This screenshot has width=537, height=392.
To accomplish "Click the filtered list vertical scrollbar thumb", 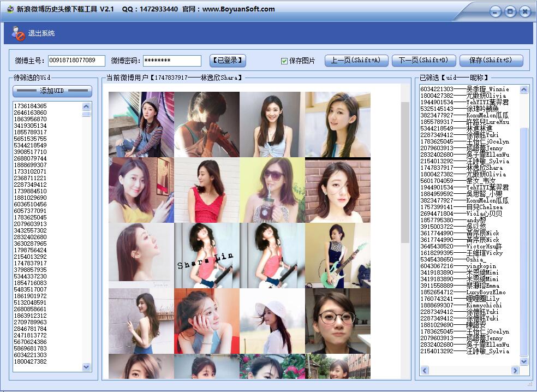I will (524, 242).
